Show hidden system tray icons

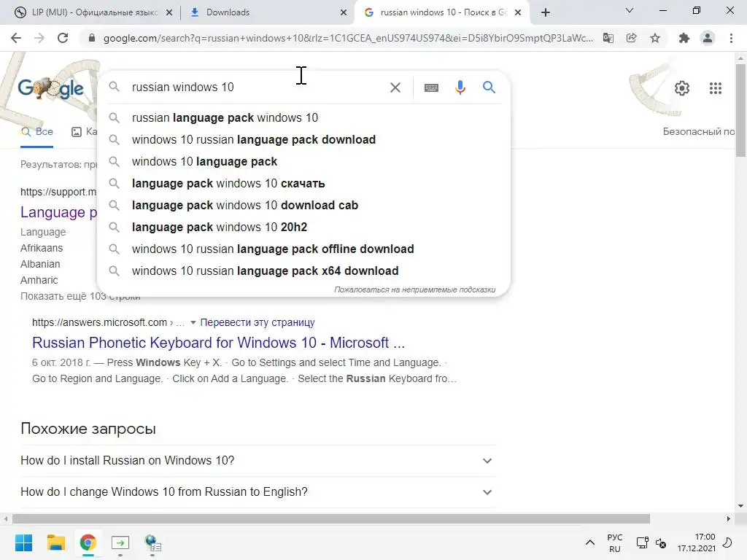(x=589, y=542)
